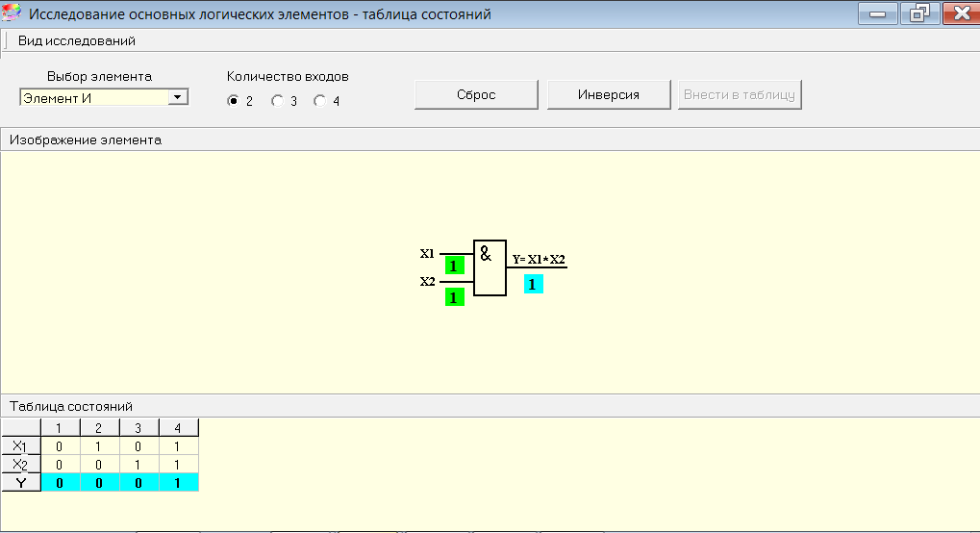Click the Y row header in table

tap(20, 482)
